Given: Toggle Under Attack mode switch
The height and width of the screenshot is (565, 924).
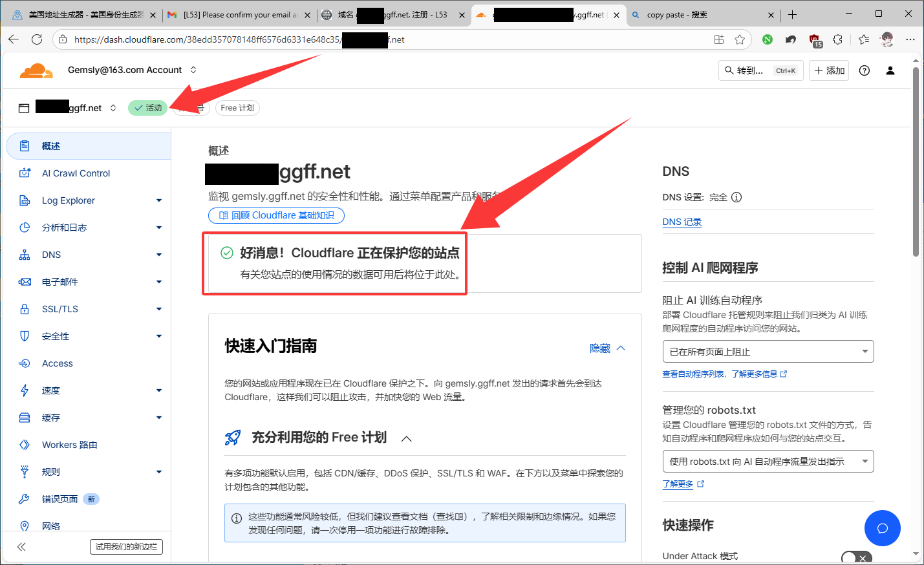Looking at the screenshot, I should click(x=856, y=557).
